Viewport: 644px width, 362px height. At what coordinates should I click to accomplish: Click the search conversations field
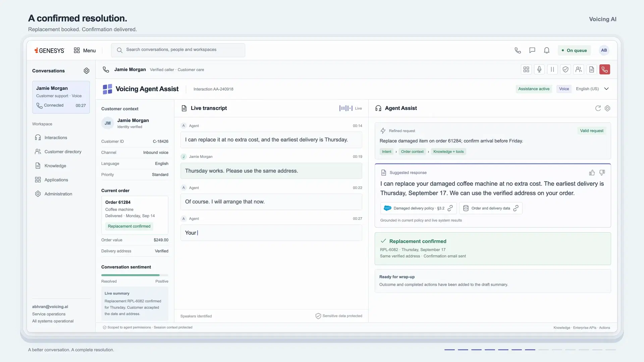click(178, 50)
